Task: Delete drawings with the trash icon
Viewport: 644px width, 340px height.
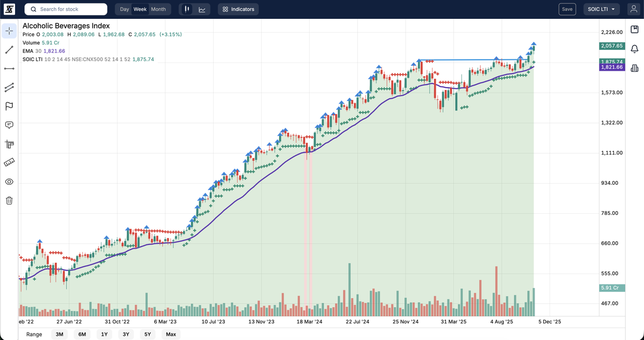Action: [9, 200]
